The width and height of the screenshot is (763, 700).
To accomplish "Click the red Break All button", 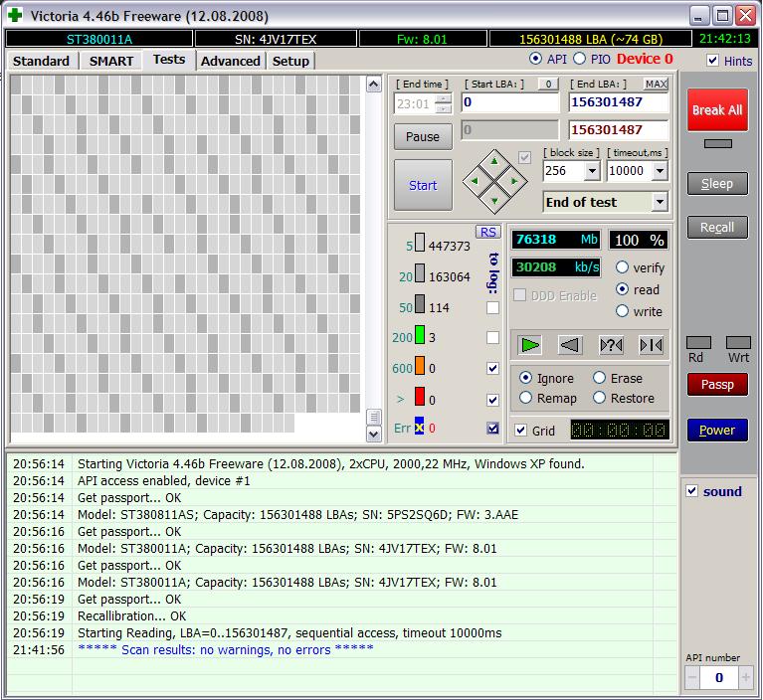I will click(717, 110).
